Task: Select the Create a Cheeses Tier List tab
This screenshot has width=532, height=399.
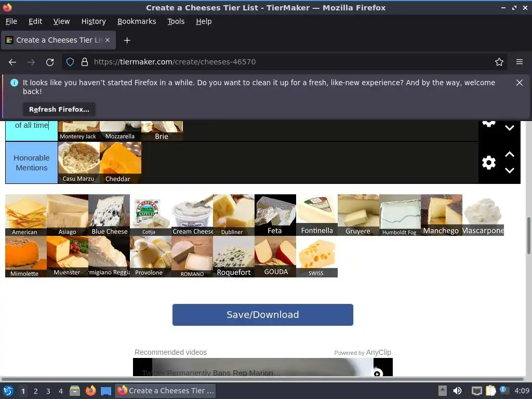Action: 59,40
